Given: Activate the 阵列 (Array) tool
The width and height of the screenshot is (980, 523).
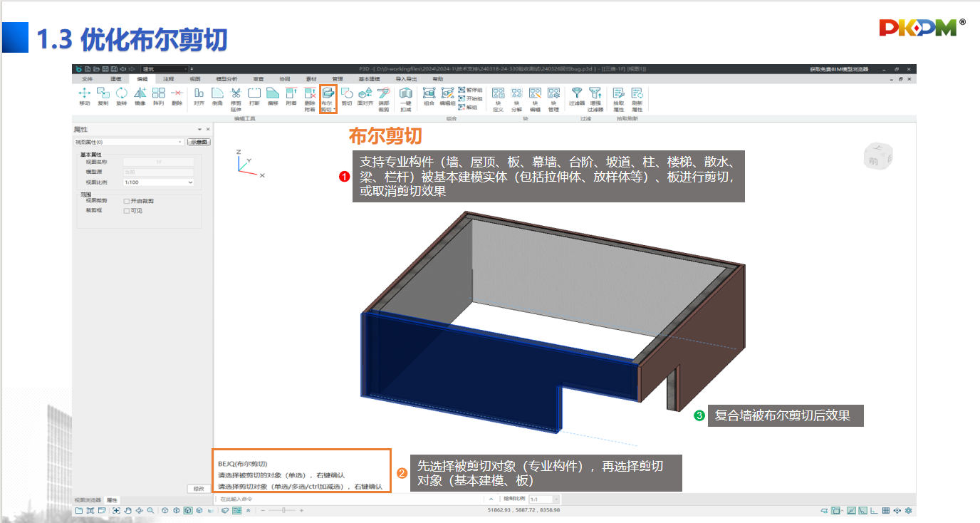Looking at the screenshot, I should click(x=158, y=95).
